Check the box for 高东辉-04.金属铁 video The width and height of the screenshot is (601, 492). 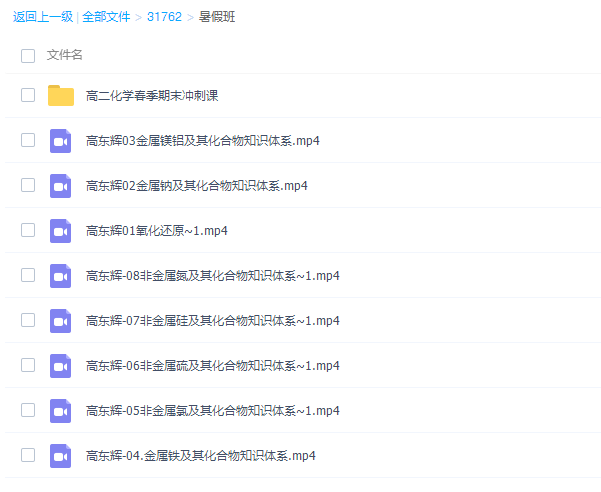(x=28, y=455)
